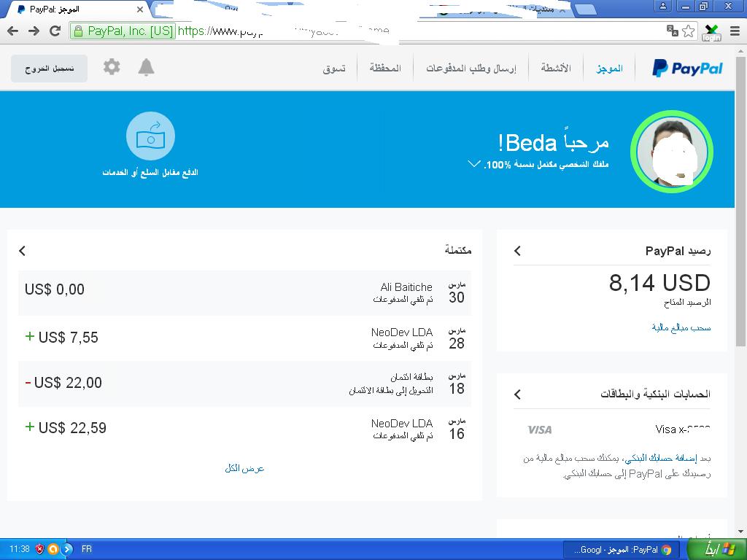The height and width of the screenshot is (560, 747).
Task: Click the مرحباً Beda greeting text
Action: [553, 142]
